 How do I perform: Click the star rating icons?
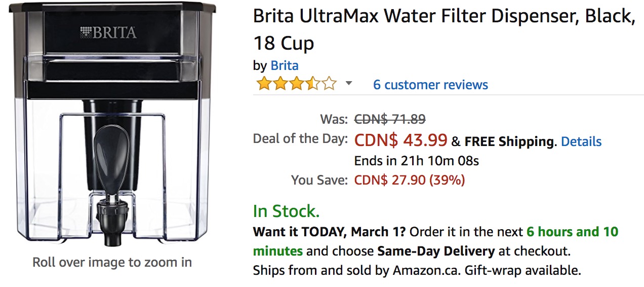click(296, 84)
